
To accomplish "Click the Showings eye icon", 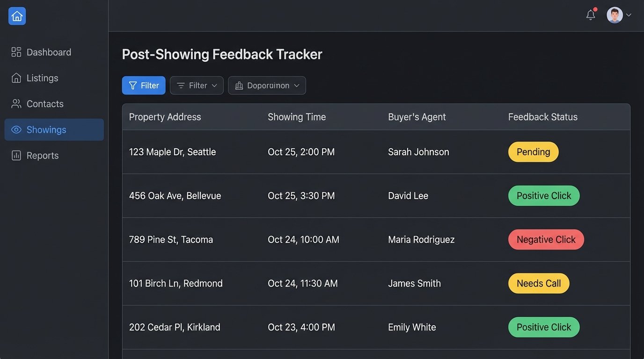I will pyautogui.click(x=16, y=129).
